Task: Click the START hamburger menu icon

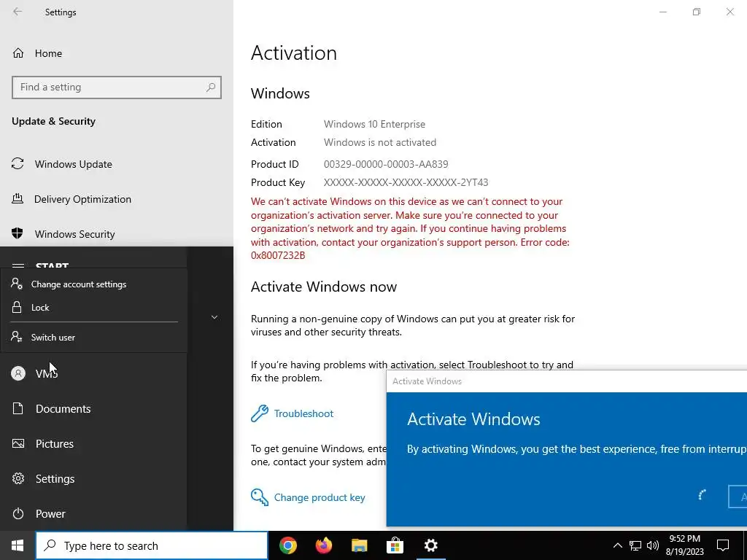Action: [18, 265]
